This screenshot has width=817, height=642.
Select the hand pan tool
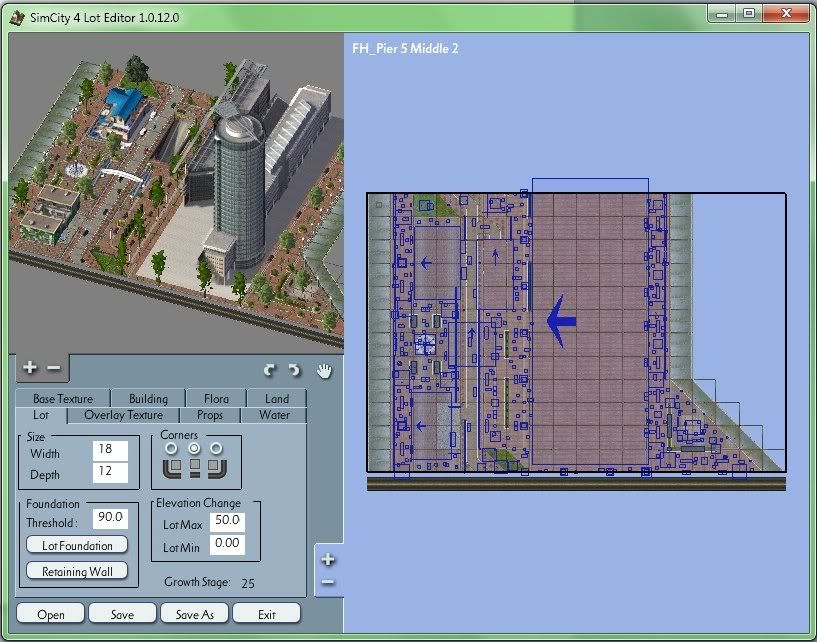(324, 371)
